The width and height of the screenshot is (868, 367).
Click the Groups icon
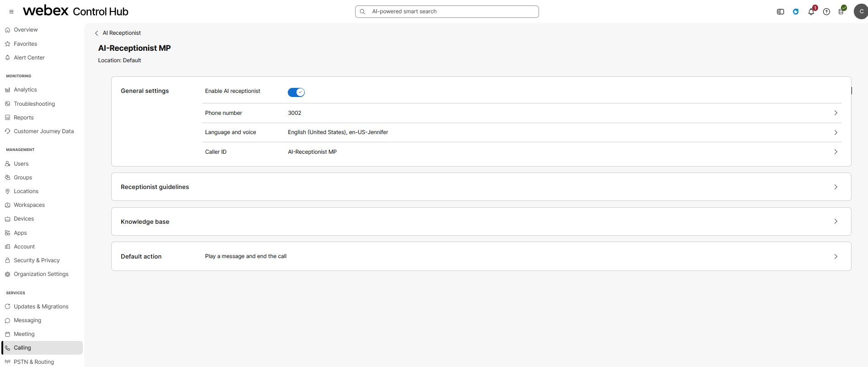tap(7, 178)
